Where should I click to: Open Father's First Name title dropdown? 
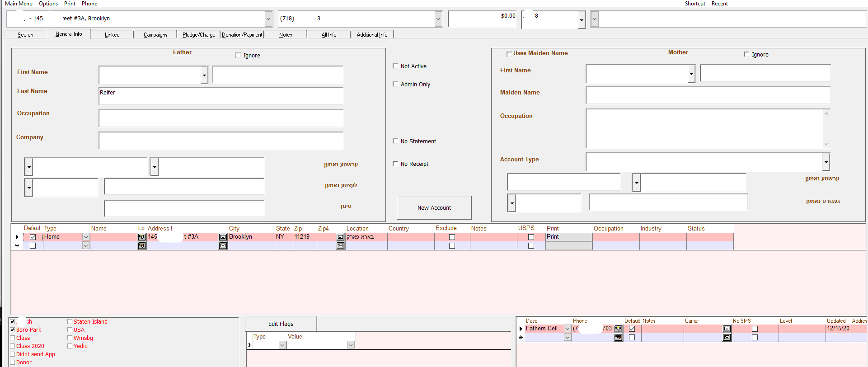[x=204, y=75]
